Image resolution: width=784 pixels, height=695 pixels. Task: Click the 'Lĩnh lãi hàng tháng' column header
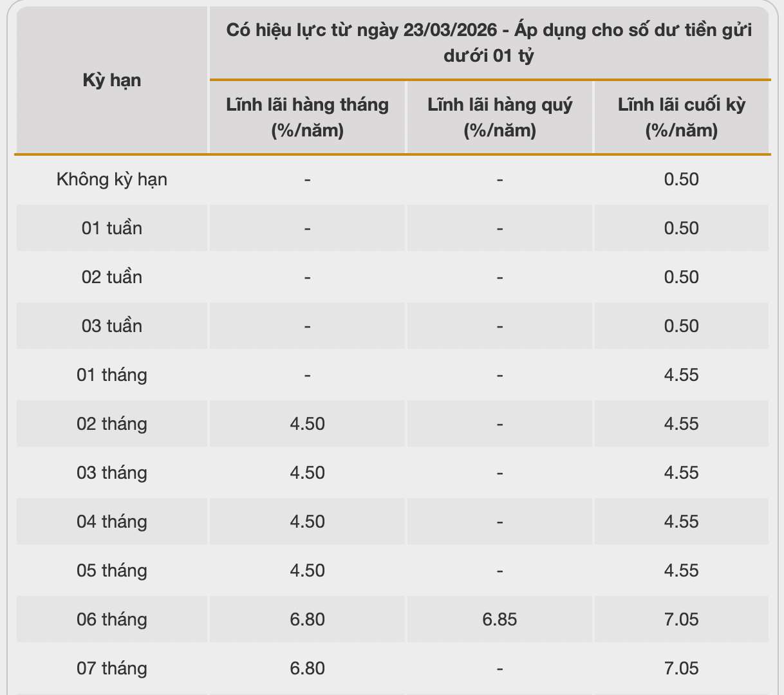[307, 117]
